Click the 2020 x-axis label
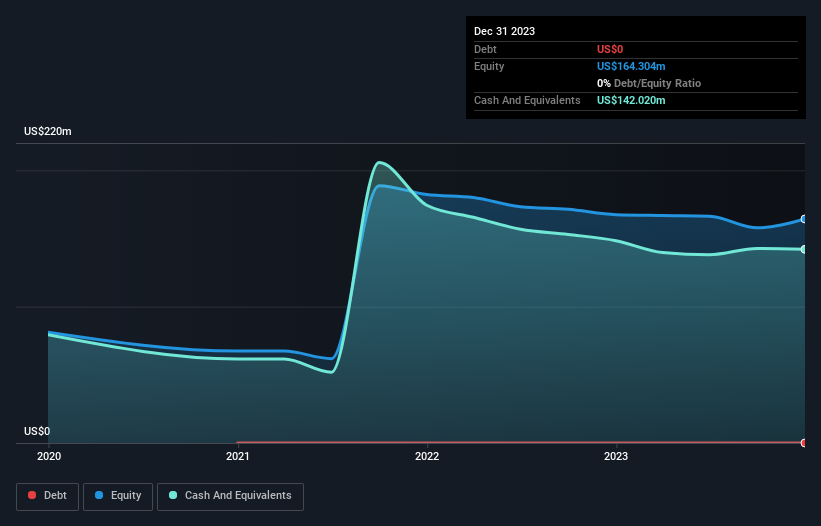Screen dimensions: 821x526 (49, 456)
